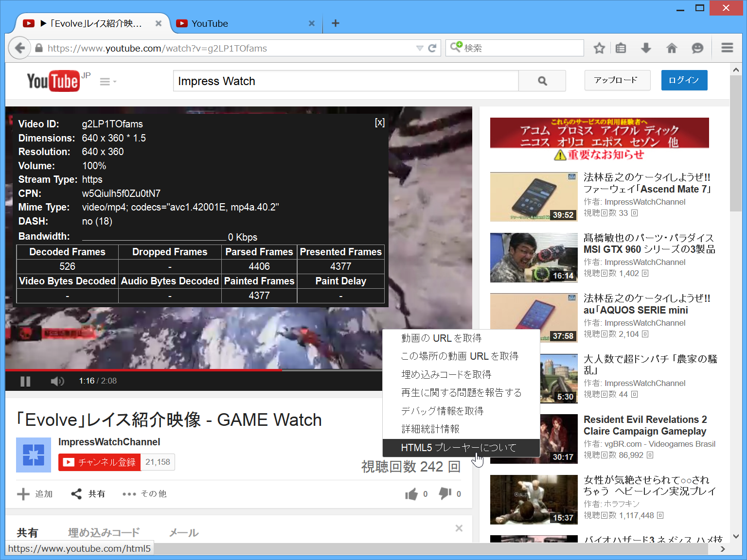Select 埋め込みコードを取得 from the context menu
747x560 pixels.
[445, 374]
